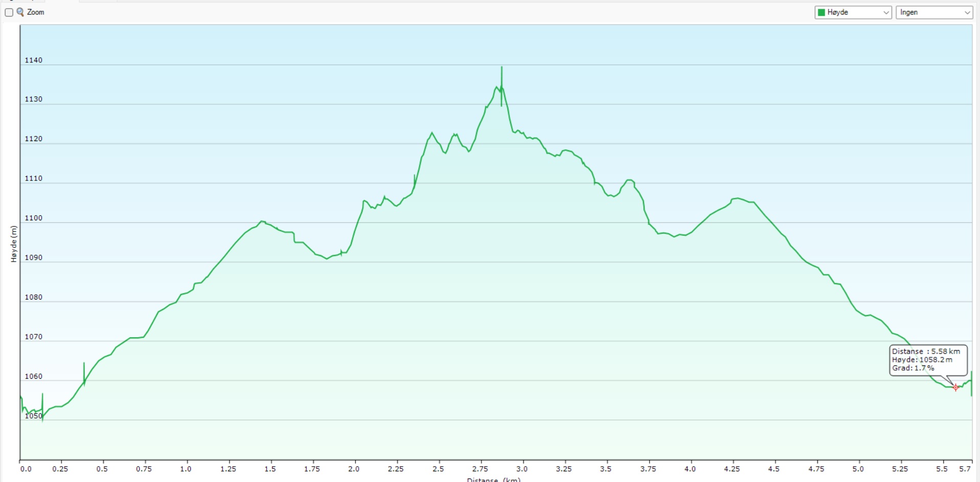Click the Zoom text label
The width and height of the screenshot is (980, 482).
(x=35, y=12)
